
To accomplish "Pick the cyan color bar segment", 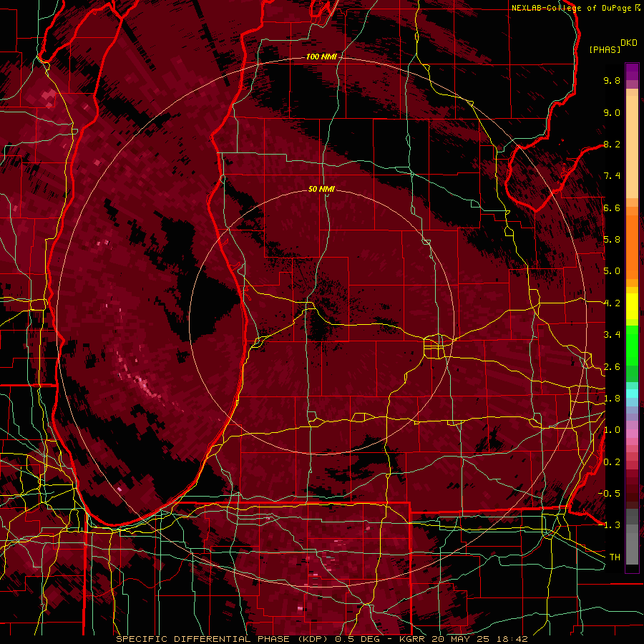I will tap(632, 394).
